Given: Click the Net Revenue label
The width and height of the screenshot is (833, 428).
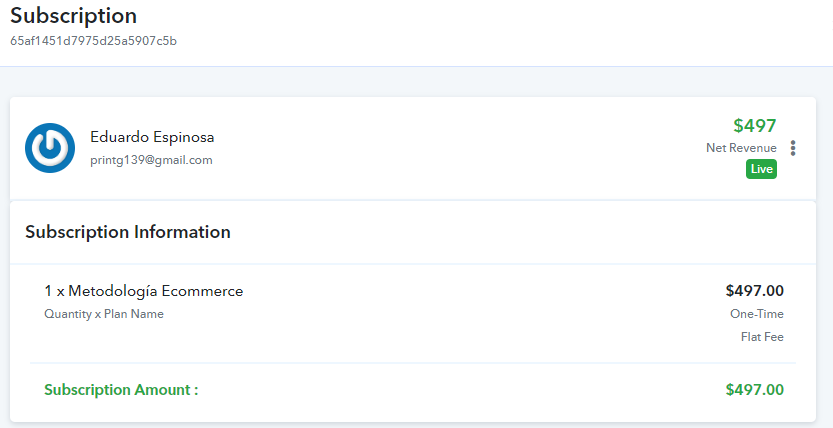Looking at the screenshot, I should tap(741, 148).
